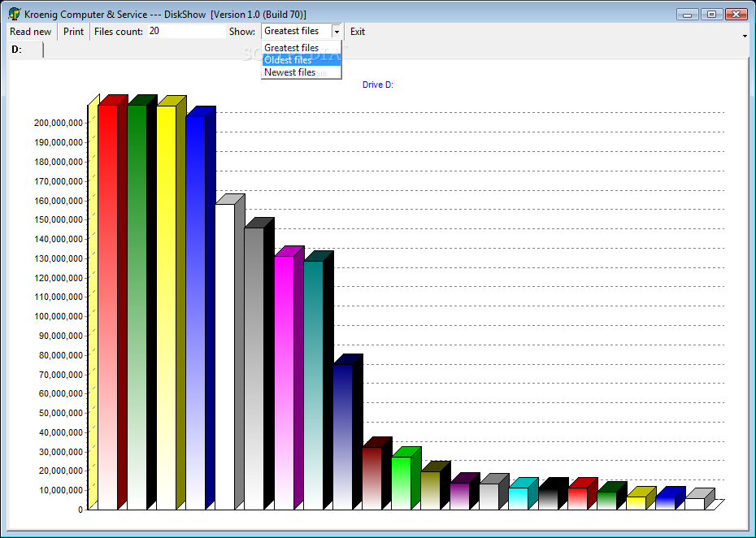The width and height of the screenshot is (756, 538).
Task: Click the 100,000,000 axis label
Action: 59,317
